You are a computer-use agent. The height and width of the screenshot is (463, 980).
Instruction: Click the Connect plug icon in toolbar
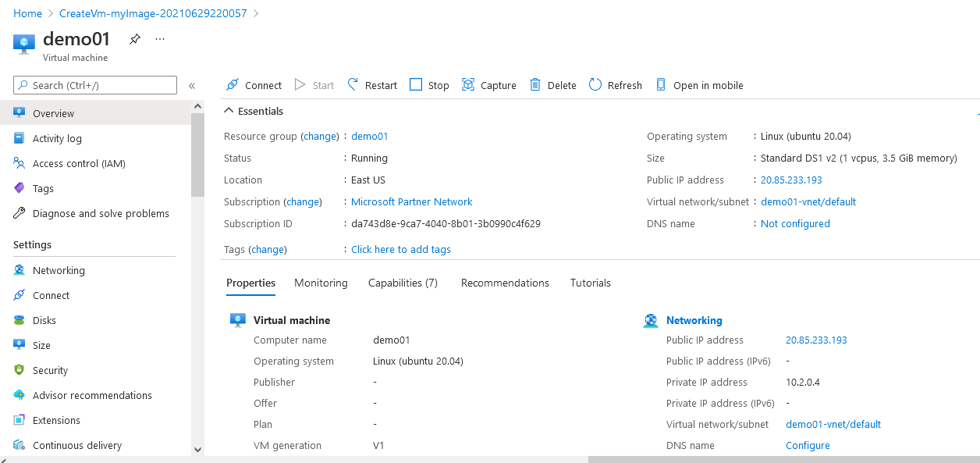click(232, 85)
